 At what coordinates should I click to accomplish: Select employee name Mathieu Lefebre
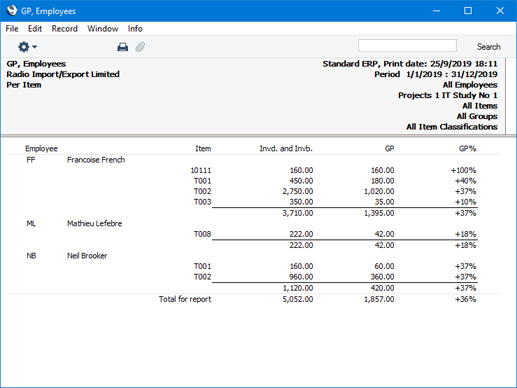94,223
